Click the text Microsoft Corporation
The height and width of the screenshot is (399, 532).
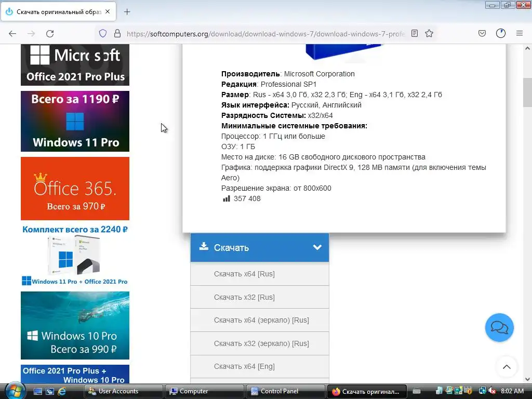320,74
